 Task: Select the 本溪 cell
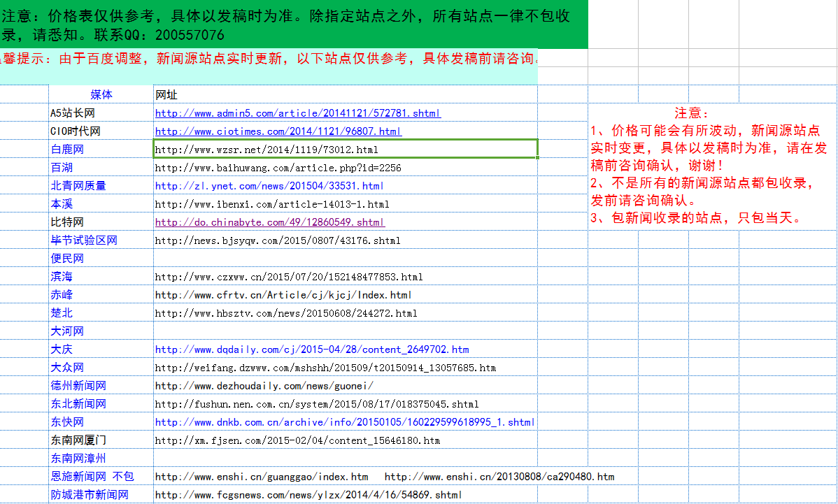[101, 204]
